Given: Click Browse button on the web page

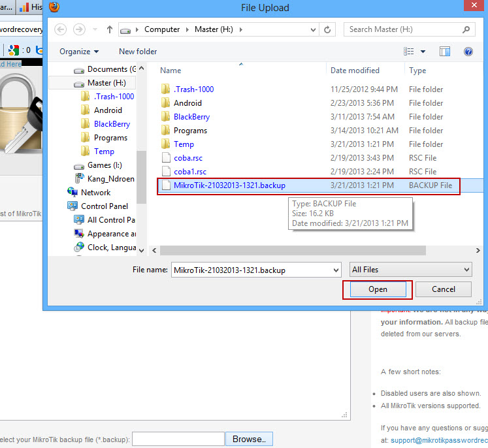Looking at the screenshot, I should coord(250,440).
